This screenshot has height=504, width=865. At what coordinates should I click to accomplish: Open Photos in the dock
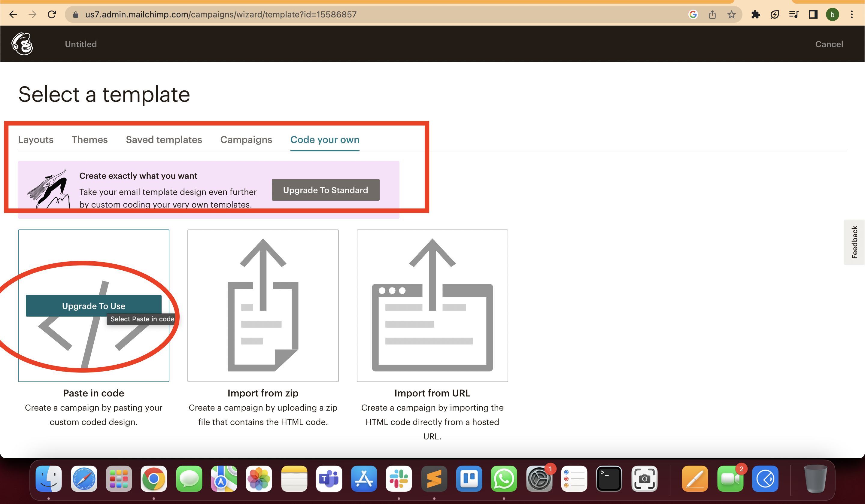tap(259, 478)
